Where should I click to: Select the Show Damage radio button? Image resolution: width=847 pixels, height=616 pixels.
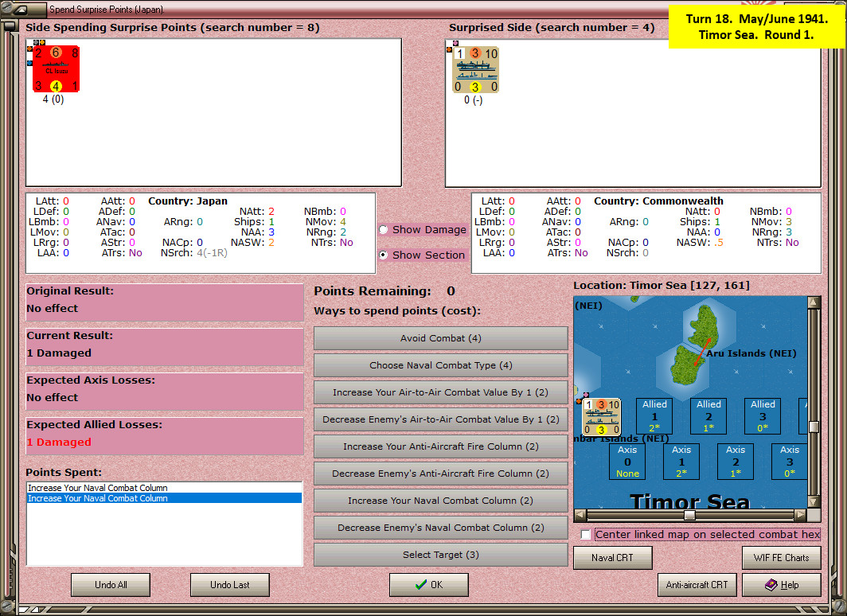pos(384,229)
